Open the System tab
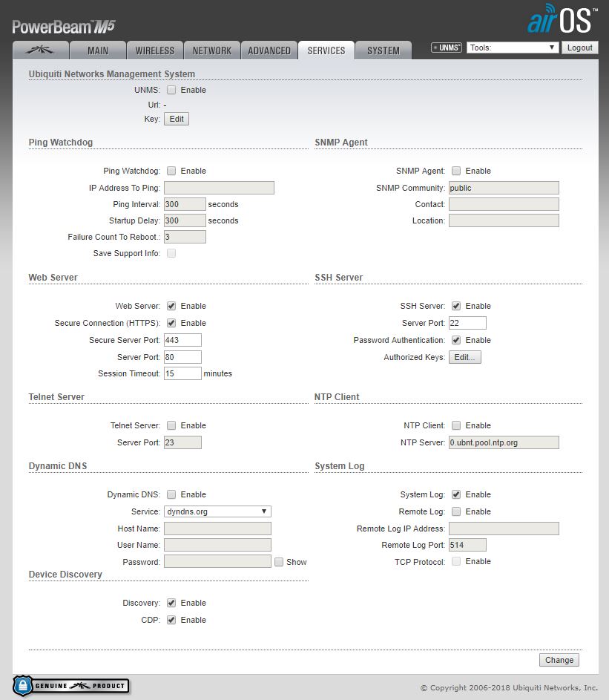The width and height of the screenshot is (609, 700). tap(383, 50)
